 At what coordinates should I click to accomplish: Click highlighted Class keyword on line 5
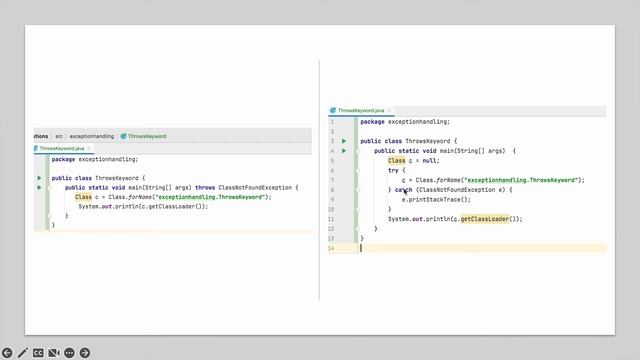pyautogui.click(x=397, y=161)
